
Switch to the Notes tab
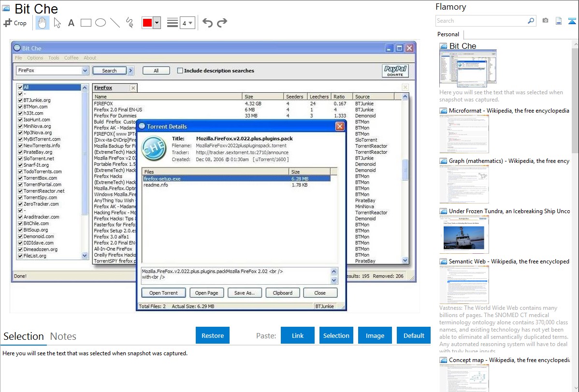tap(63, 336)
